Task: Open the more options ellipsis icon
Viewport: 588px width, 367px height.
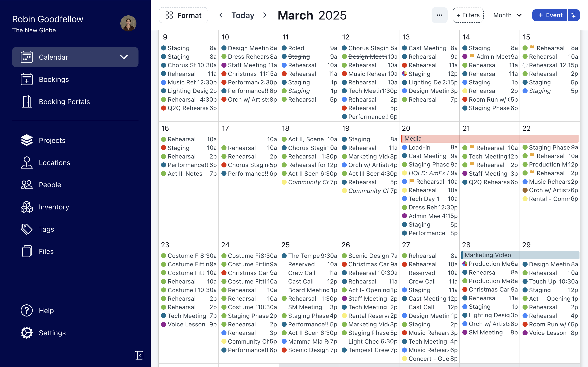Action: (x=439, y=15)
